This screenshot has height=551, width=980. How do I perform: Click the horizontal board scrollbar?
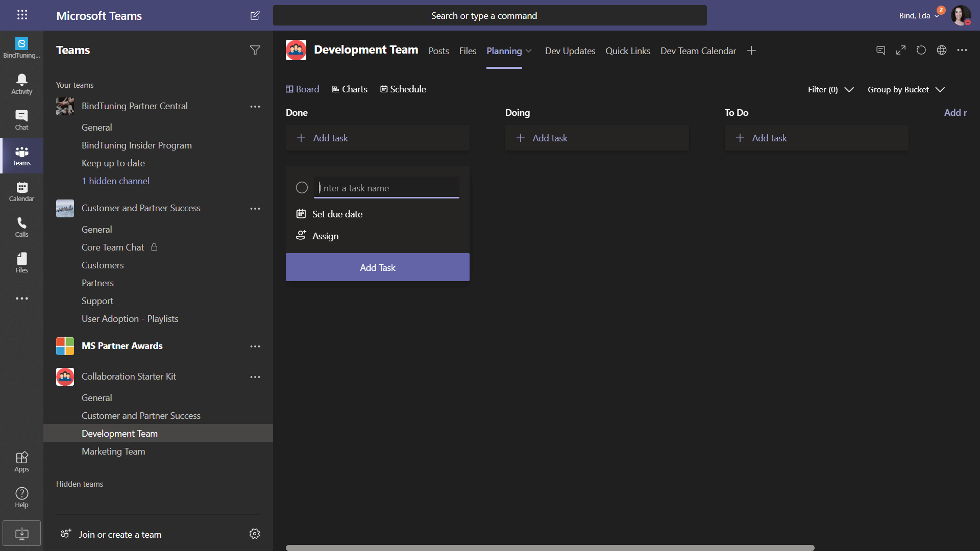coord(550,547)
